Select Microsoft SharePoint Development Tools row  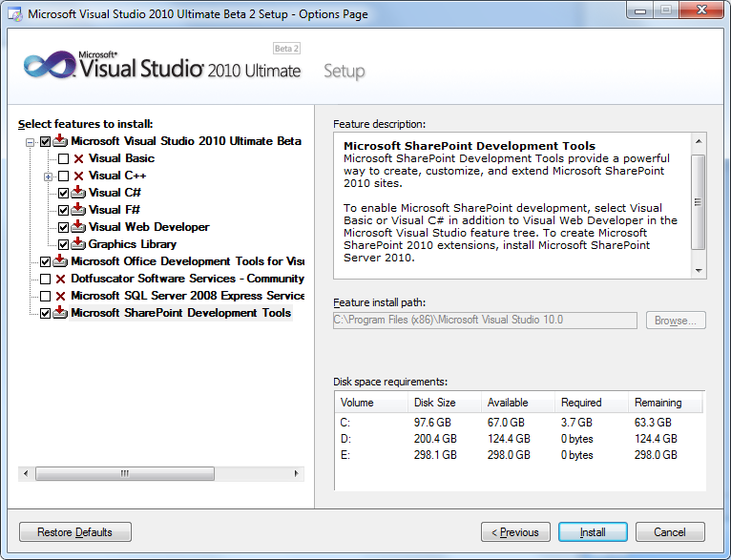pyautogui.click(x=181, y=313)
